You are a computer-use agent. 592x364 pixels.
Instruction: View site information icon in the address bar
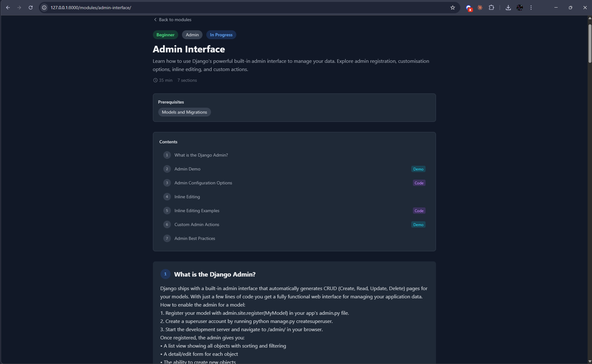(x=45, y=8)
